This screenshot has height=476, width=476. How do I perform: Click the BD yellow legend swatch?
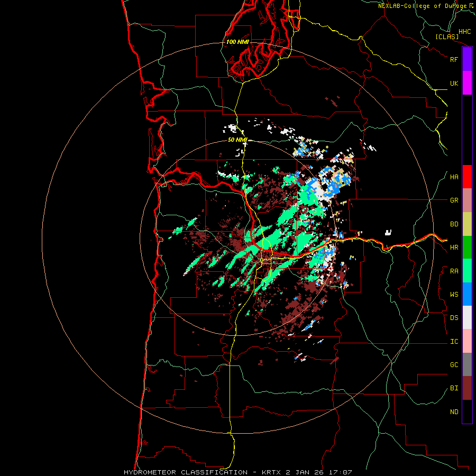tap(467, 224)
